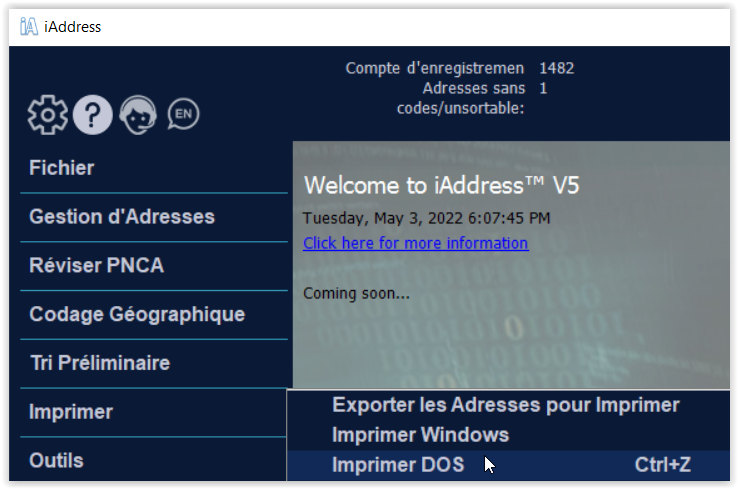Click the Adresses sans codes/unsortable label
The width and height of the screenshot is (738, 489).
click(x=461, y=98)
